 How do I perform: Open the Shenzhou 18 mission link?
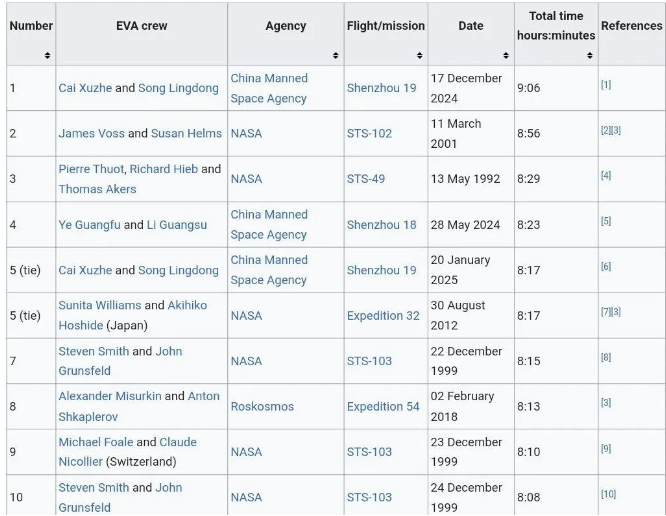click(x=381, y=225)
